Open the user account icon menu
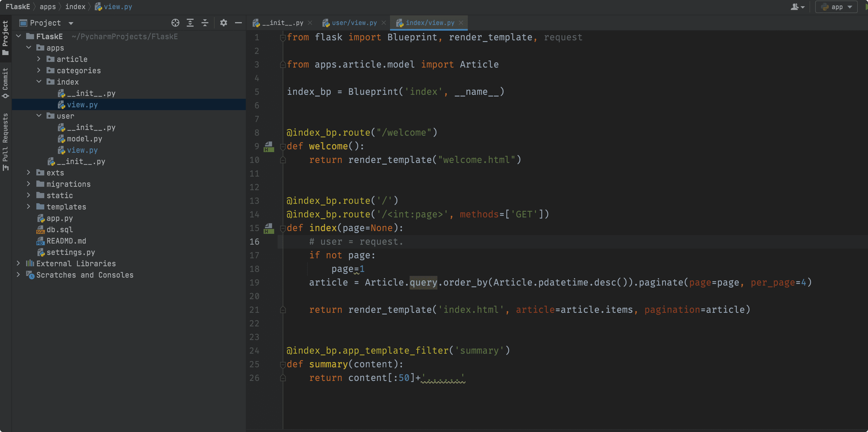 797,7
